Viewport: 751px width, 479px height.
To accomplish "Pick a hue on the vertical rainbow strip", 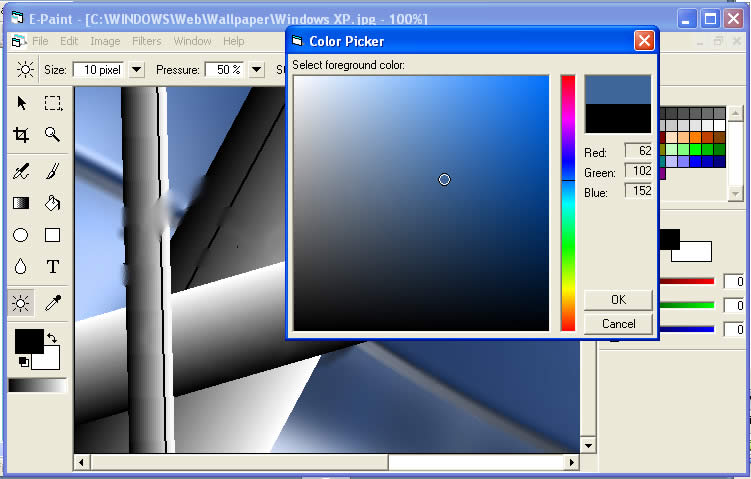I will point(568,203).
